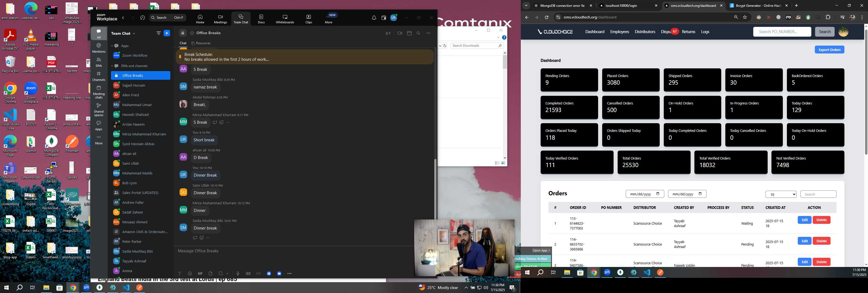This screenshot has height=293, width=868.
Task: Star the Office Breaks channel
Action: coord(192,33)
